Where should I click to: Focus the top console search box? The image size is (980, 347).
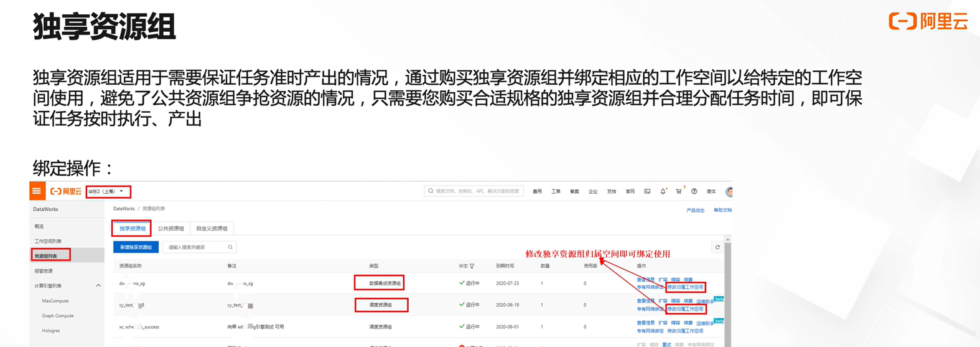point(474,191)
